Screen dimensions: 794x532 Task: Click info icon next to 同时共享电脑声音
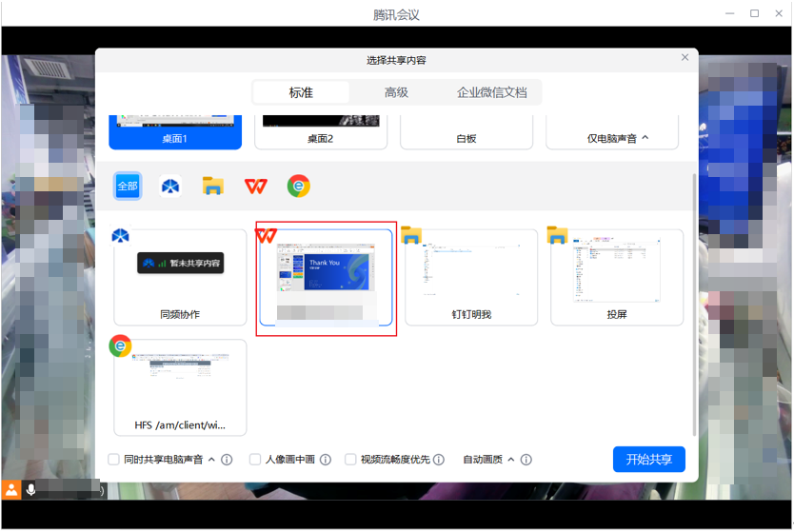pyautogui.click(x=227, y=460)
